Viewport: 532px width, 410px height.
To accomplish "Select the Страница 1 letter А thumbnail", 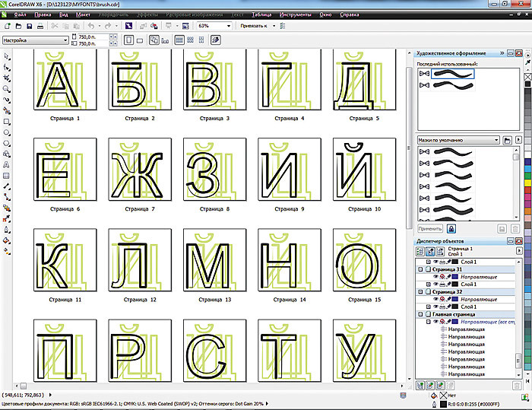I will click(x=65, y=79).
